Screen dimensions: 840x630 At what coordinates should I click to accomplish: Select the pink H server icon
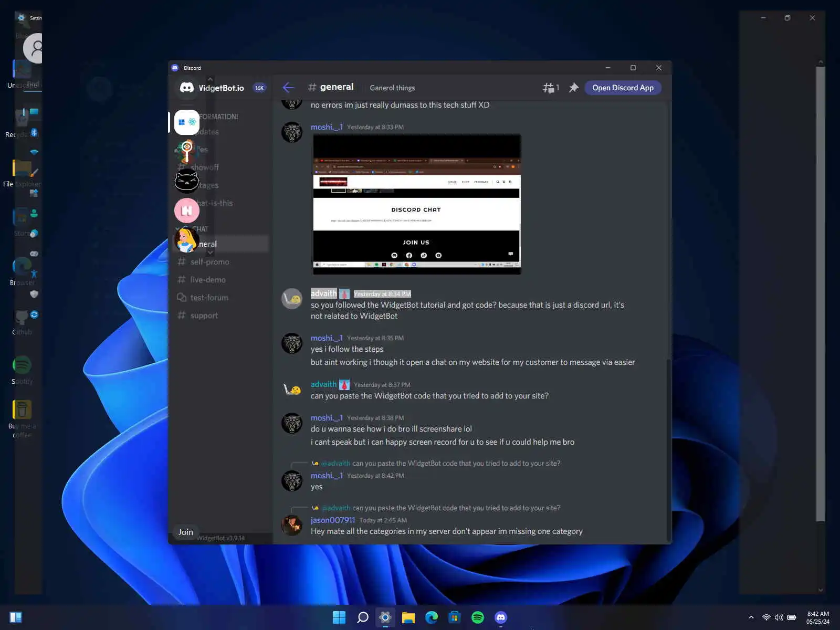click(187, 211)
